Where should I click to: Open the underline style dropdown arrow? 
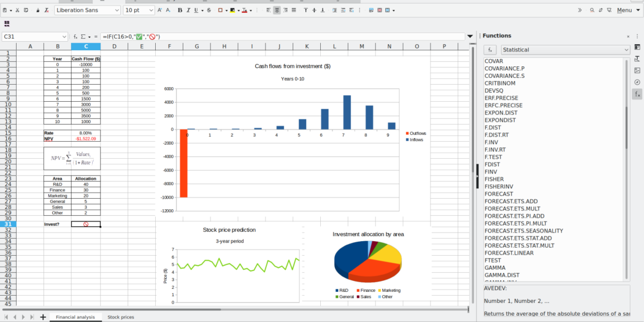click(x=202, y=10)
